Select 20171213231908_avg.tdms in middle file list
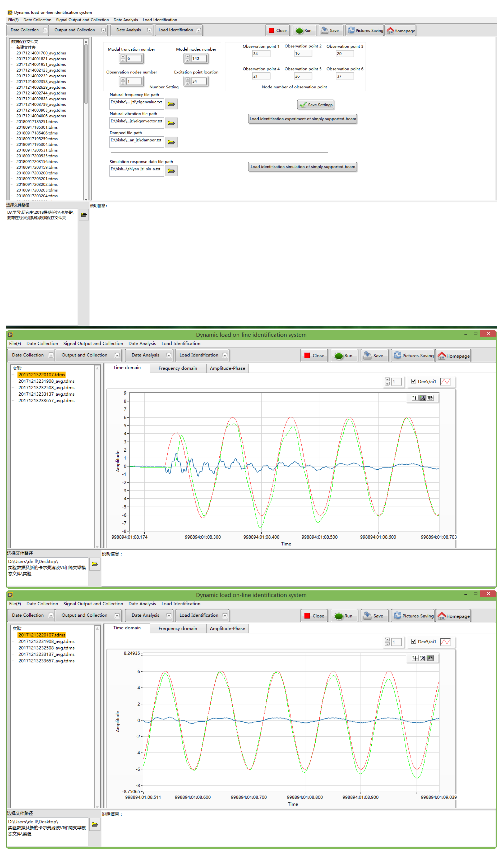 [46, 381]
